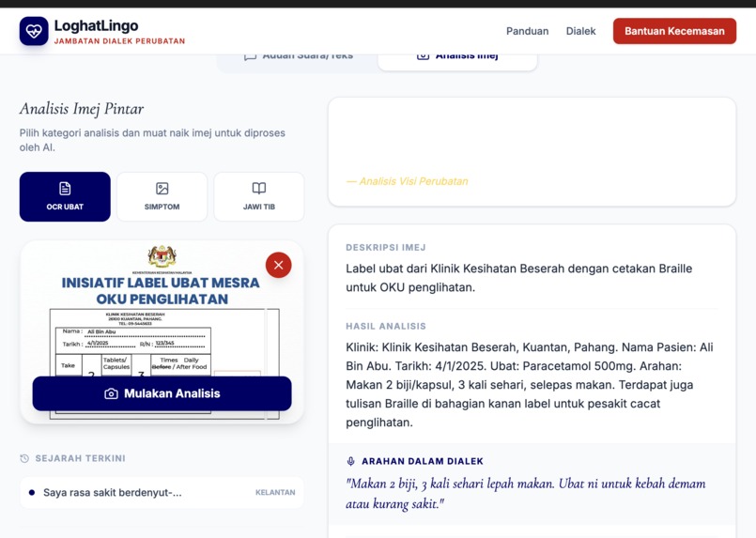
Task: Click the Deskripsi Imej heading
Action: point(386,247)
